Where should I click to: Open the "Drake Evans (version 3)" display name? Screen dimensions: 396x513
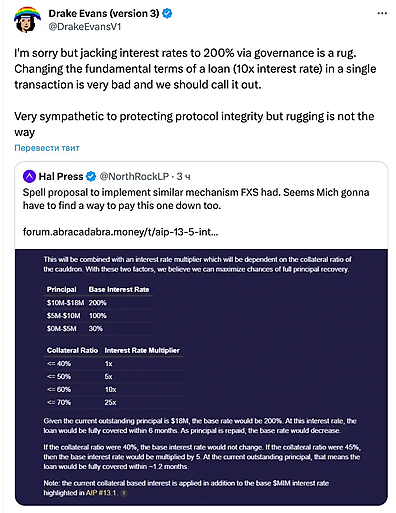[104, 14]
